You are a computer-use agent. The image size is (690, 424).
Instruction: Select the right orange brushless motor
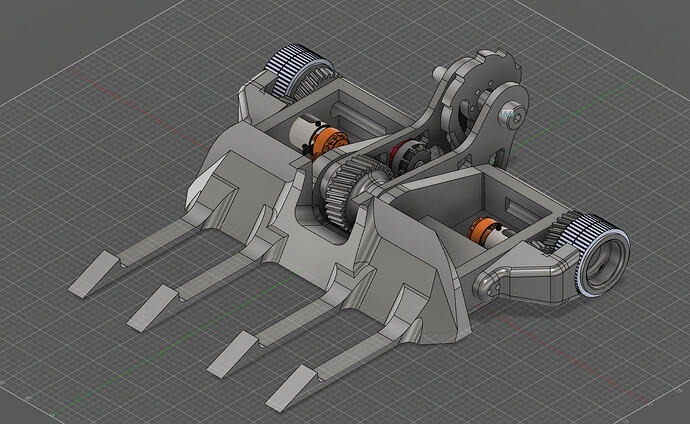484,230
